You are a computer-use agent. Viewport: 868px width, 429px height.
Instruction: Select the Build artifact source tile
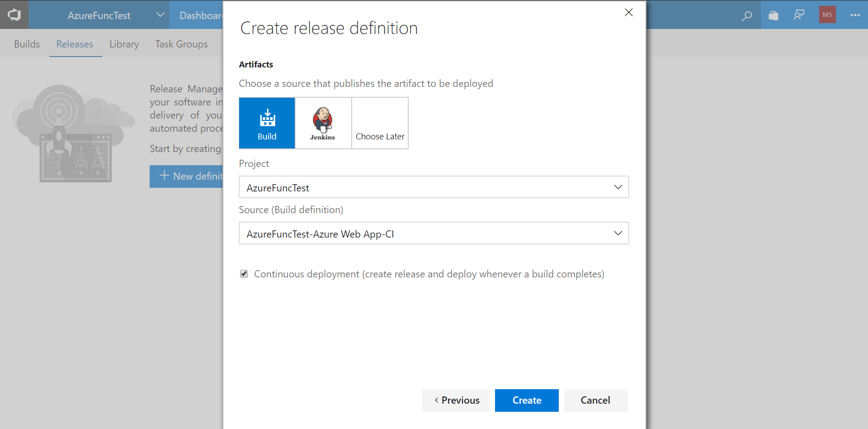[x=267, y=123]
